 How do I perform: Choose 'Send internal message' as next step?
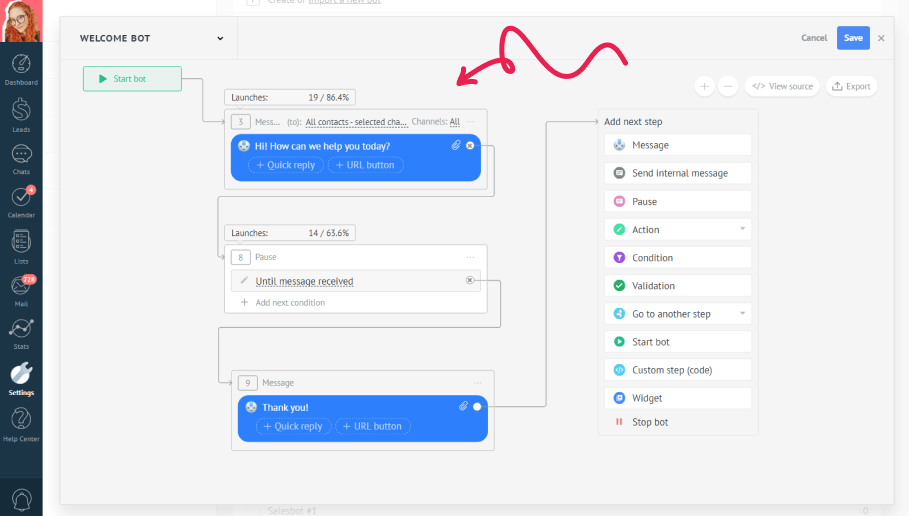click(x=678, y=173)
